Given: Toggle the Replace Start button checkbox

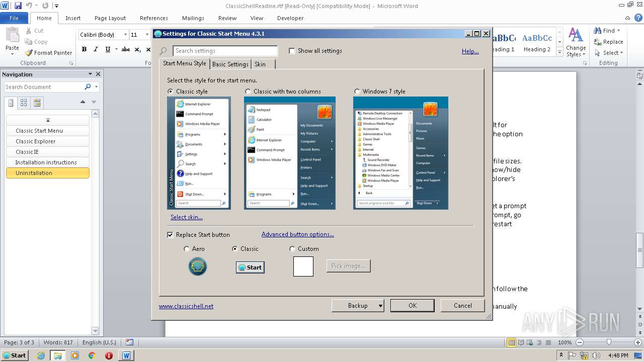Looking at the screenshot, I should pos(171,235).
